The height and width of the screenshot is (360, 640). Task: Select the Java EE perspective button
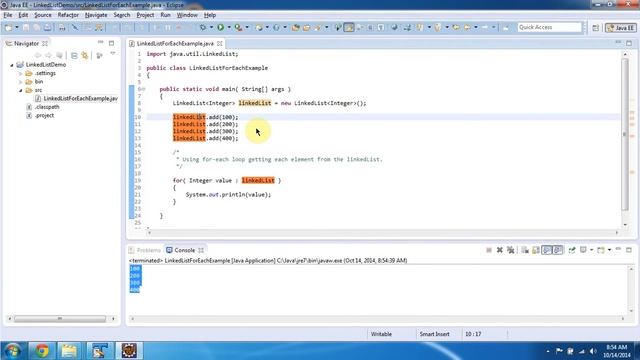(620, 28)
